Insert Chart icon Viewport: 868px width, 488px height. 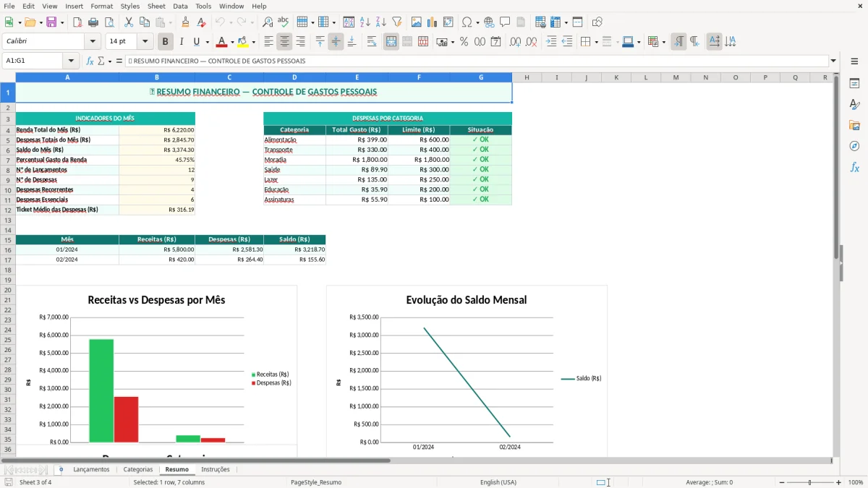[x=432, y=22]
